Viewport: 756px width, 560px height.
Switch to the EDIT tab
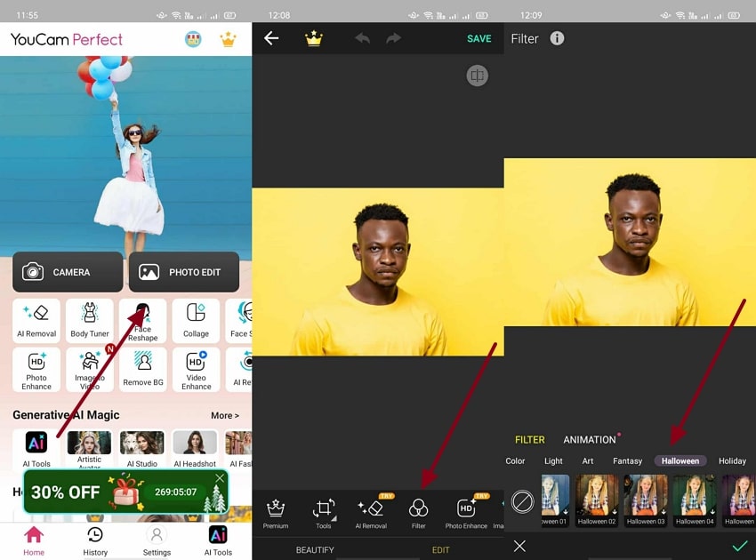(440, 550)
